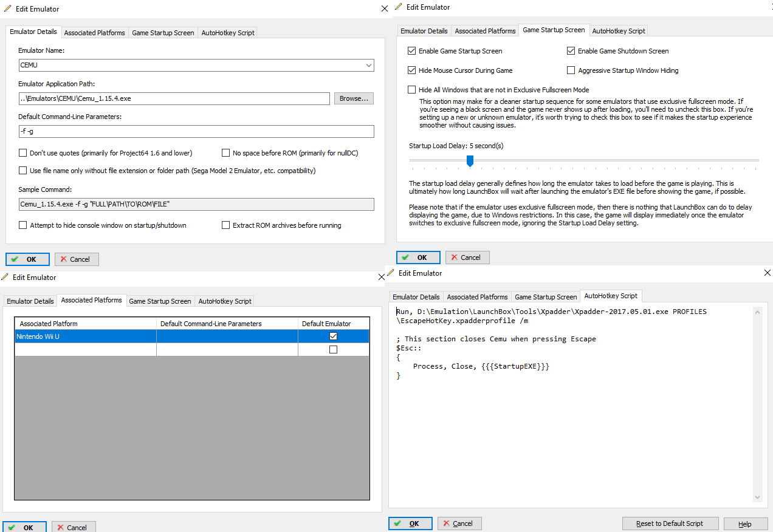
Task: Click OK in the Game Startup Screen window
Action: click(418, 257)
